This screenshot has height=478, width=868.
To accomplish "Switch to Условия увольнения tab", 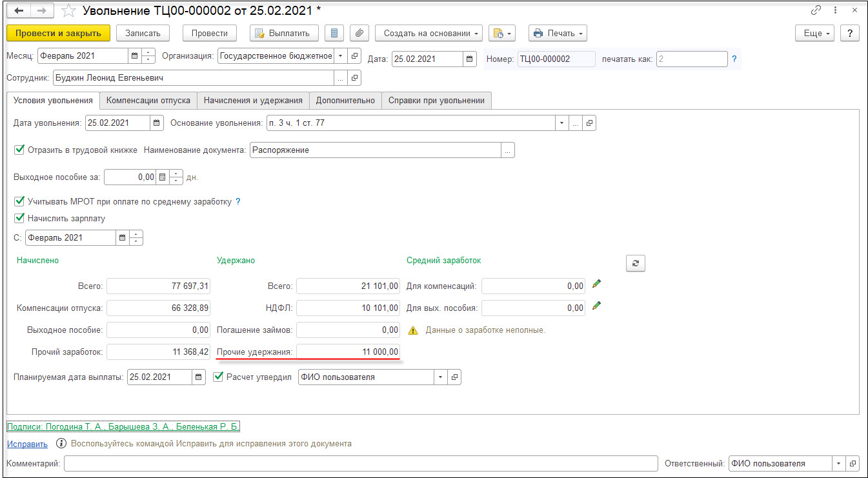I will [x=53, y=101].
